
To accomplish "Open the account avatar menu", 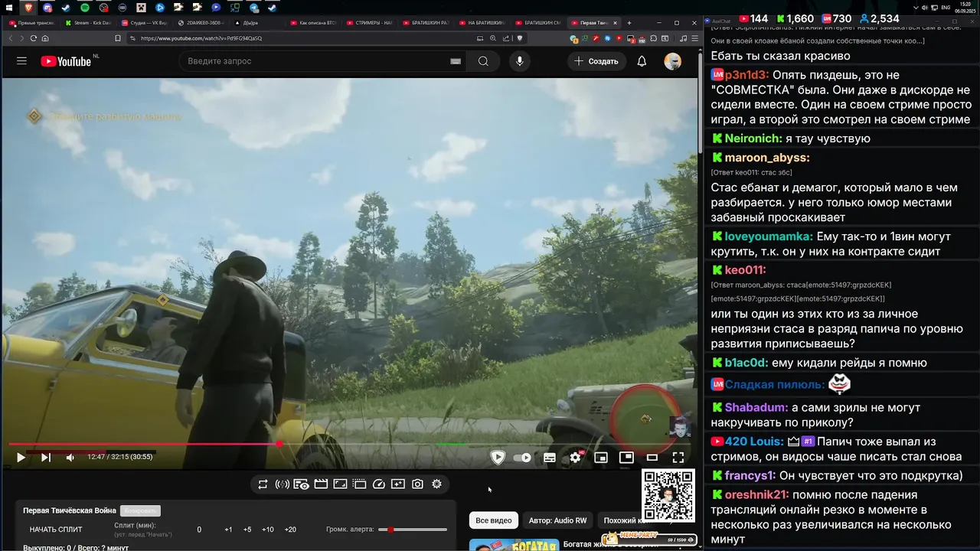I will (672, 61).
